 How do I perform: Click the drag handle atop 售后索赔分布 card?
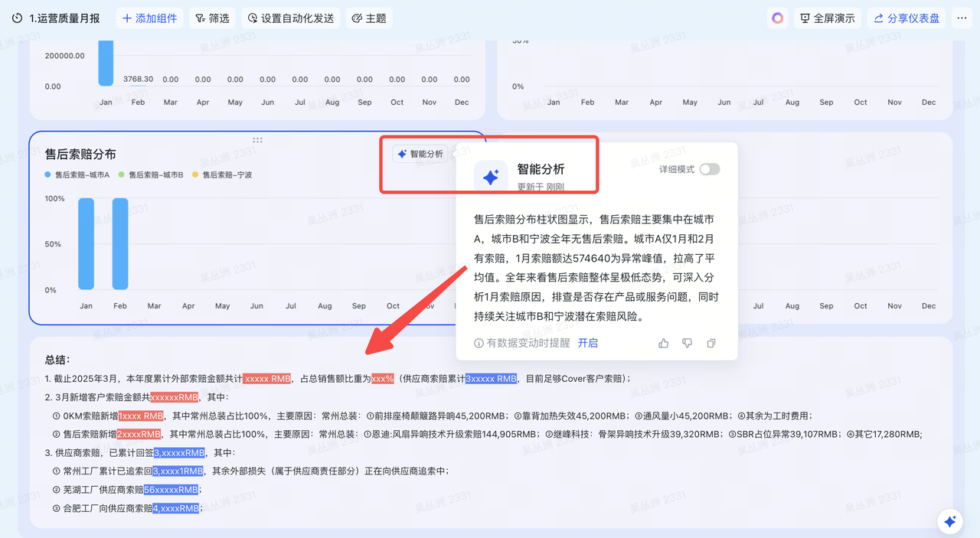[257, 140]
